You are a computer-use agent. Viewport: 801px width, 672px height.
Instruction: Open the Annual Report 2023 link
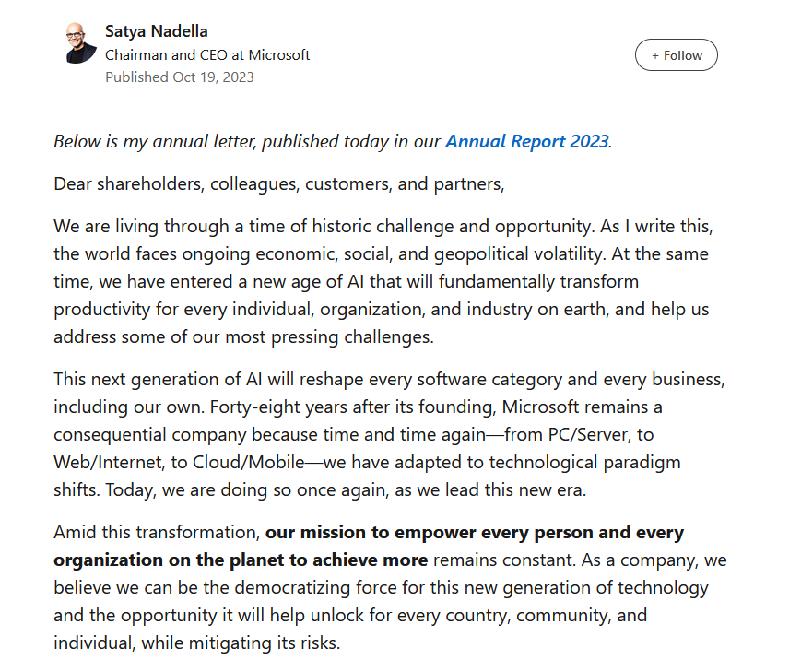click(526, 141)
